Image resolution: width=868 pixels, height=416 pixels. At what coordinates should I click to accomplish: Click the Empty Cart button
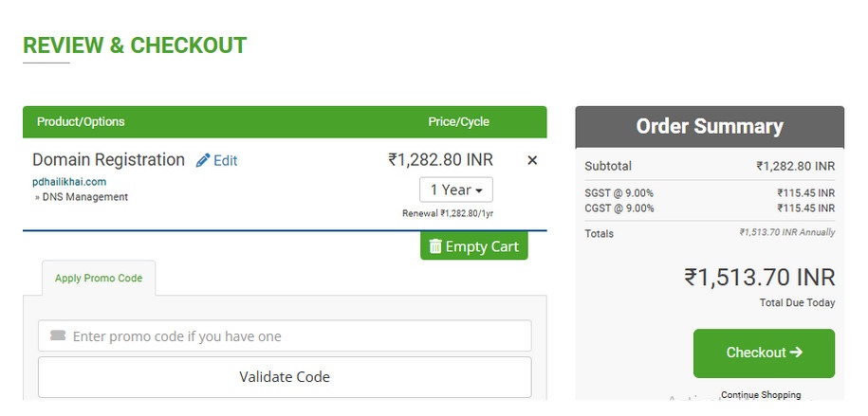[474, 246]
